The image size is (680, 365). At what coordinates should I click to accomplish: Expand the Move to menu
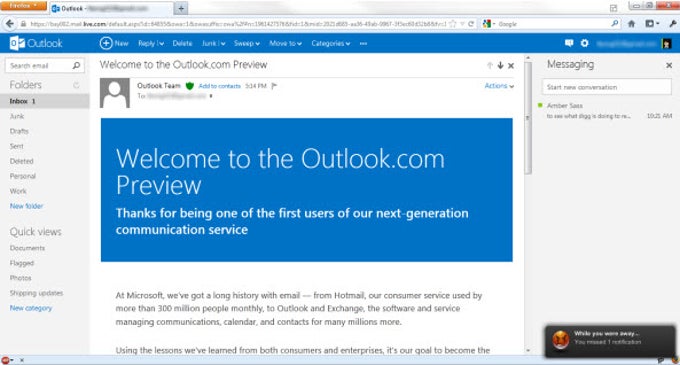(x=285, y=43)
